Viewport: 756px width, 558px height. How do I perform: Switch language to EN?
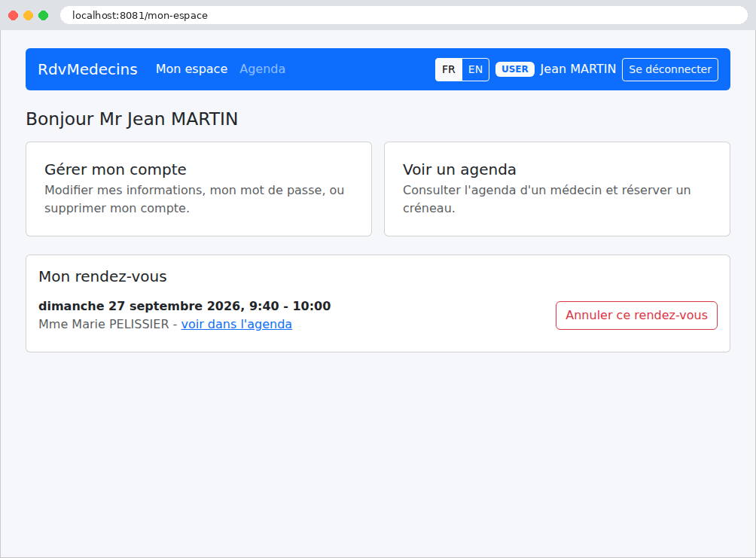475,69
